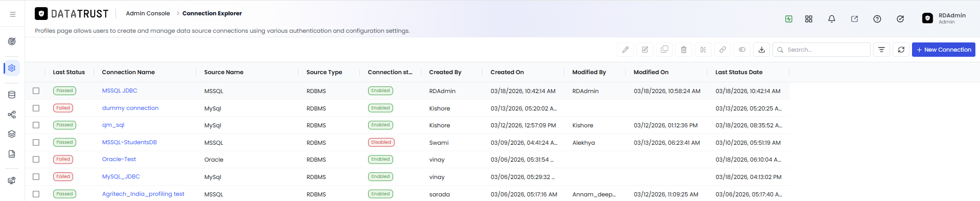Viewport: 980px width, 201px height.
Task: Open the lineage graph sidebar icon
Action: [12, 115]
